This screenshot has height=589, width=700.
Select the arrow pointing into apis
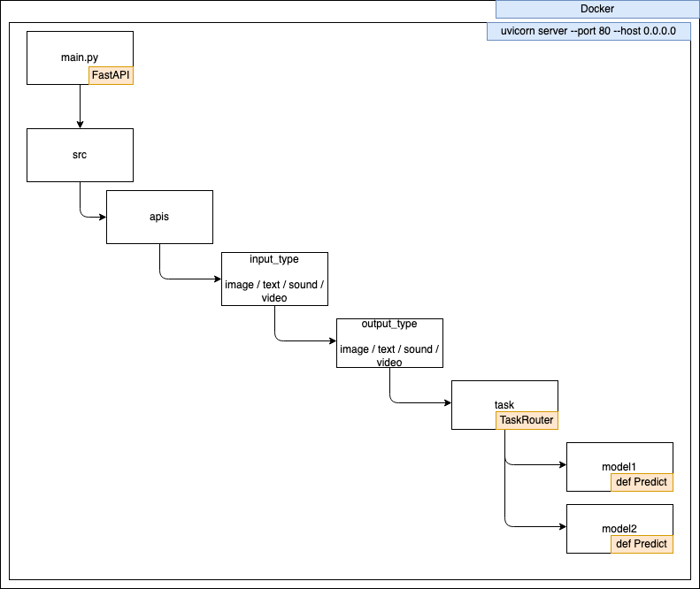[87, 216]
